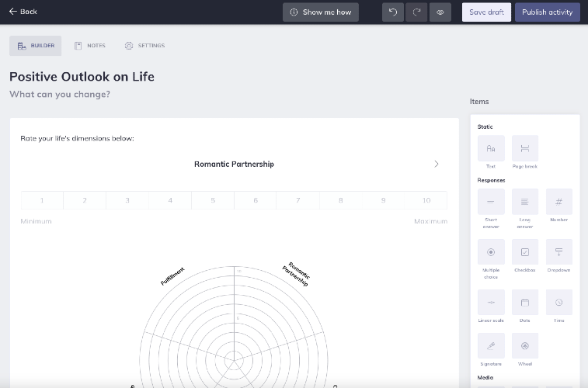The width and height of the screenshot is (588, 388).
Task: Add a Short answer item
Action: 491,202
